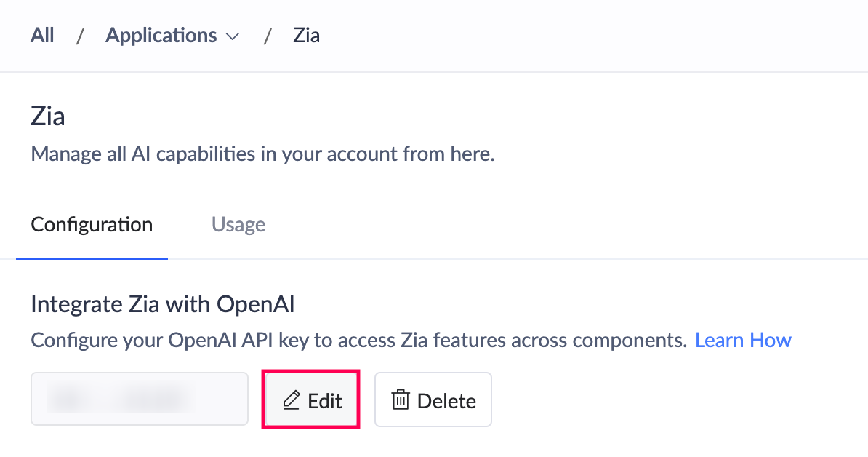Screen dimensions: 868x457
Task: Click the Zia page heading
Action: click(48, 116)
